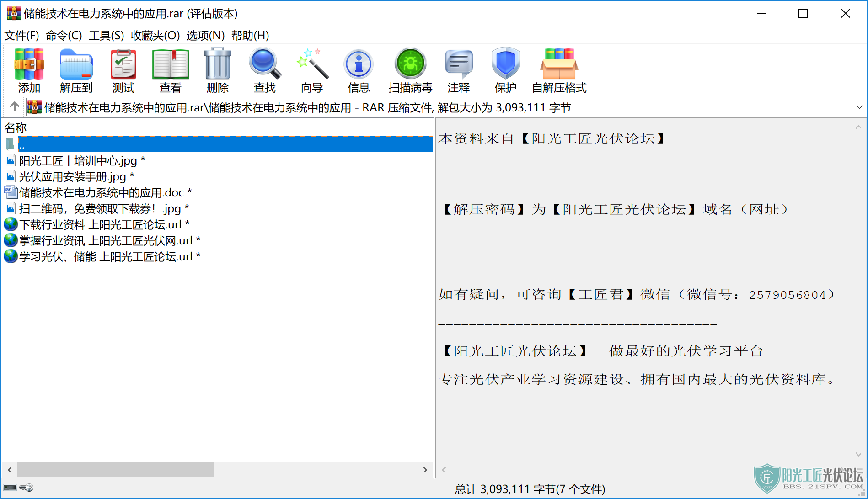Image resolution: width=868 pixels, height=499 pixels.
Task: Run the Test (测试) archive tool
Action: (123, 70)
